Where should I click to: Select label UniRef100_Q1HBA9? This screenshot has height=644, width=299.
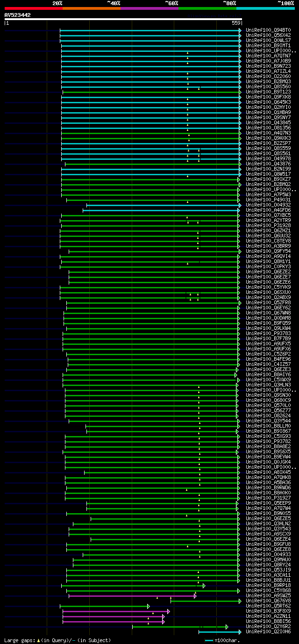click(268, 113)
